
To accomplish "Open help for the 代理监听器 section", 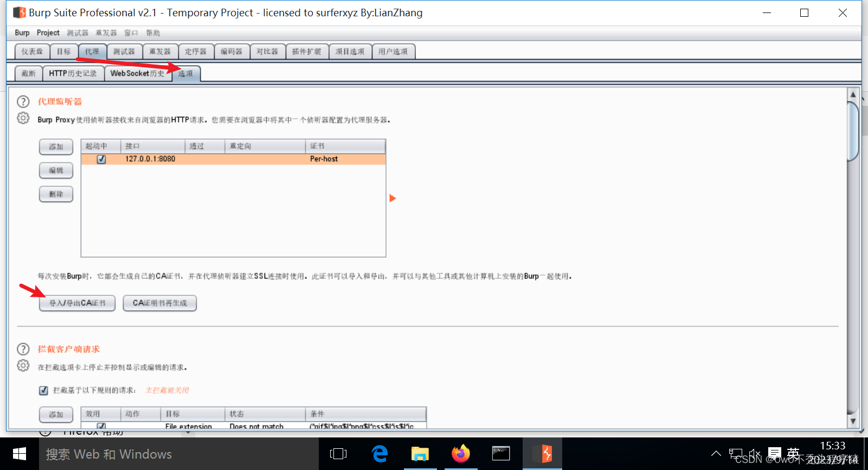I will click(23, 101).
